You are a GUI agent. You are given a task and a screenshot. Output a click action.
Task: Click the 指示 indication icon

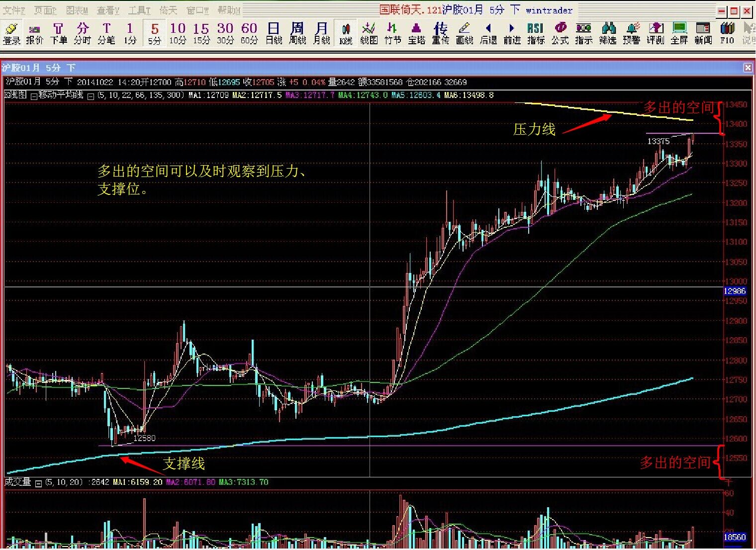click(x=583, y=33)
